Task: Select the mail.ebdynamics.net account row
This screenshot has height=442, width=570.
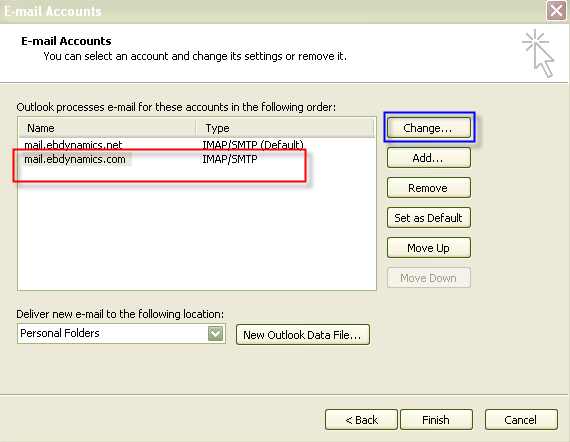Action: click(x=196, y=145)
